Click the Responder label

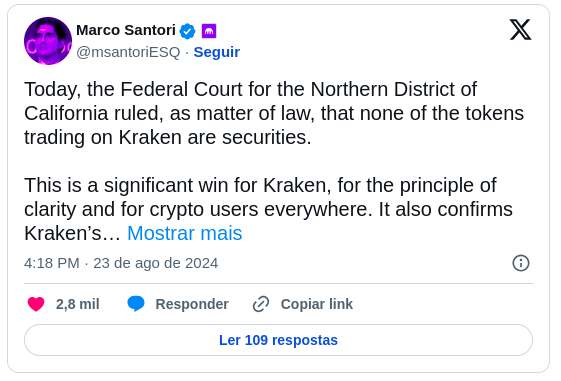192,304
